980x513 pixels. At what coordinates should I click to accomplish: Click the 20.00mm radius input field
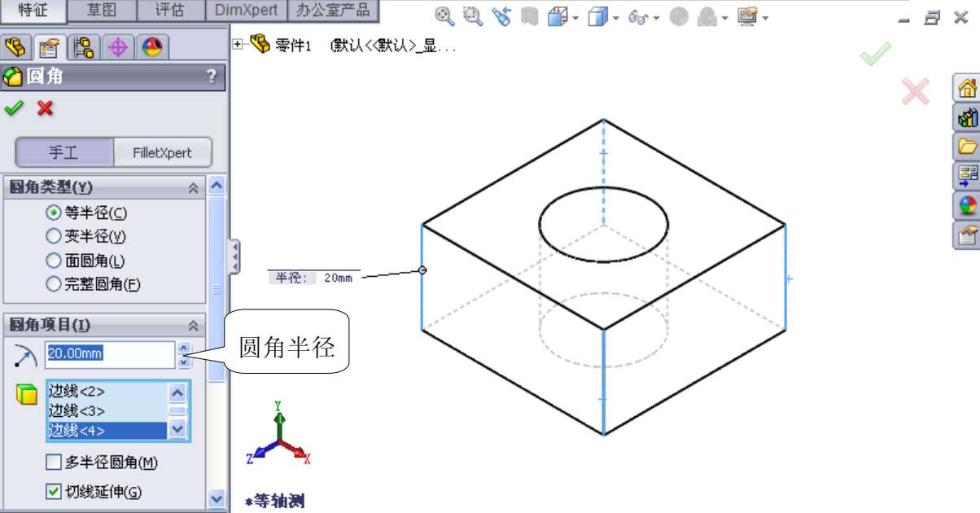pyautogui.click(x=109, y=353)
